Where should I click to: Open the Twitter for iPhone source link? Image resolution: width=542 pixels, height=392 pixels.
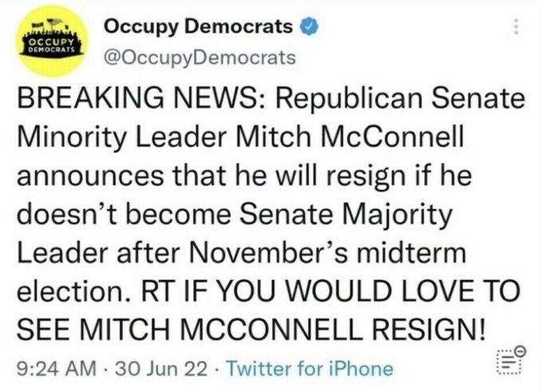tap(311, 368)
